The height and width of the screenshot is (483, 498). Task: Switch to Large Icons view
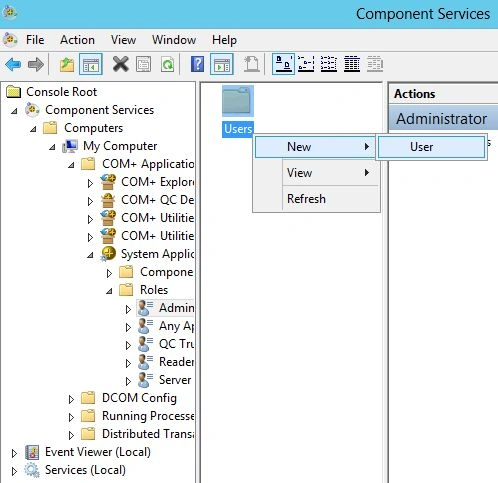(x=283, y=64)
